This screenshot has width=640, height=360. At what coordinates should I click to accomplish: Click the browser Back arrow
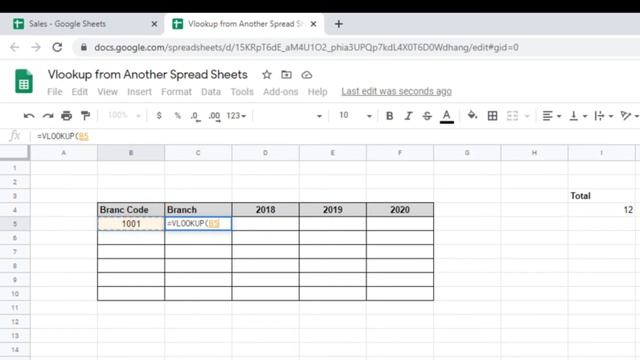pos(15,47)
